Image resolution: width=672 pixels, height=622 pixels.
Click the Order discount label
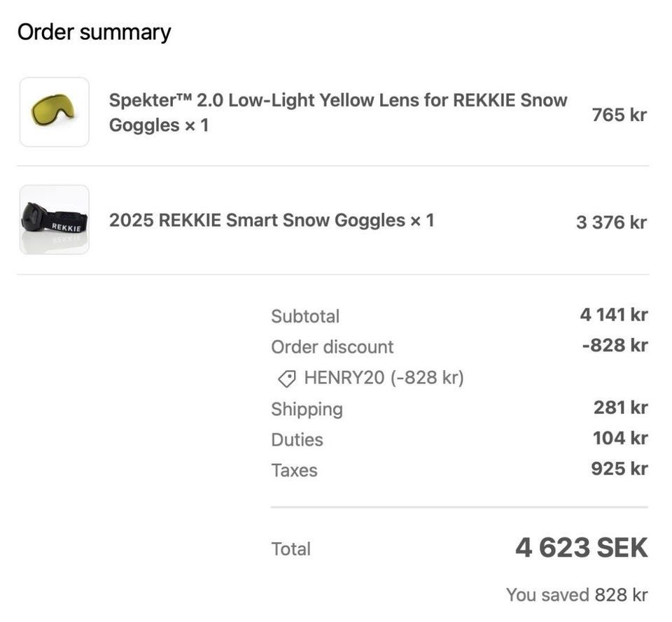pyautogui.click(x=332, y=347)
